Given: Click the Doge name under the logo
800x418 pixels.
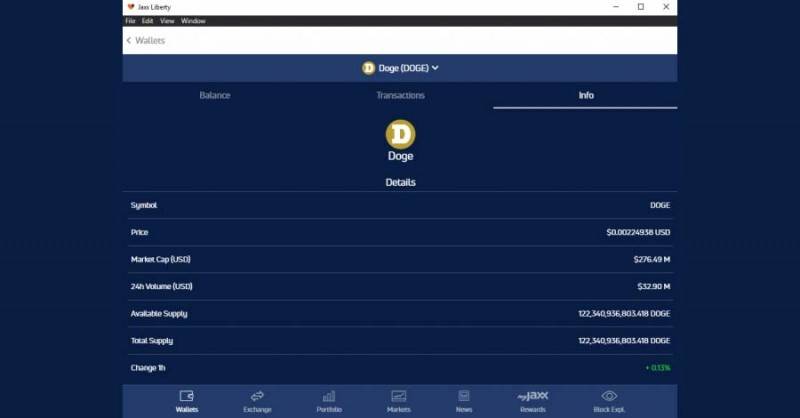Looking at the screenshot, I should tap(401, 156).
